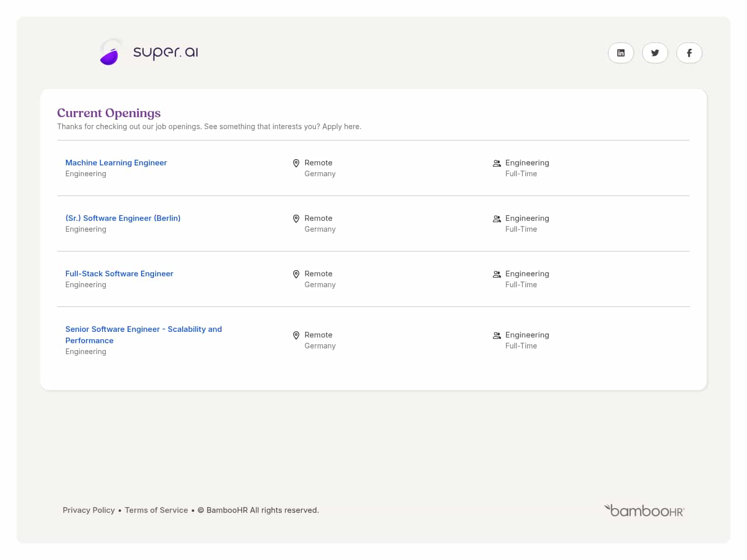The width and height of the screenshot is (747, 560).
Task: Click the Remote location text for Machine Learning Engineer
Action: tap(318, 163)
